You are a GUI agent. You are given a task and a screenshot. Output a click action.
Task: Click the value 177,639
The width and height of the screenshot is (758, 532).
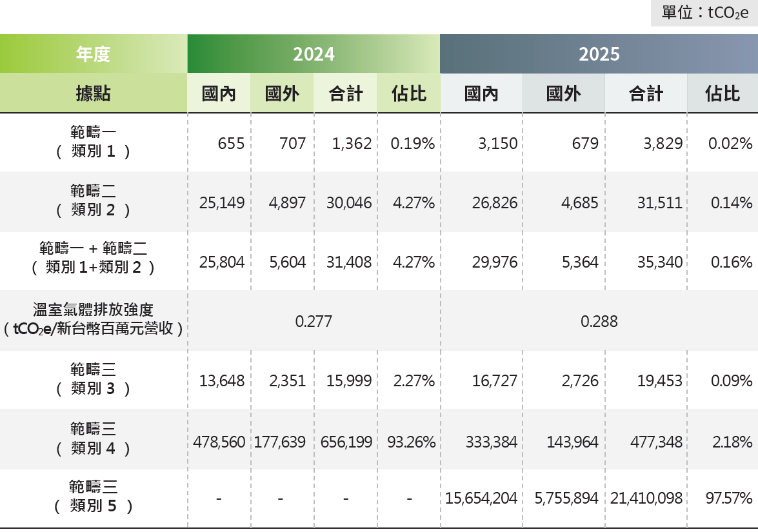click(x=280, y=442)
